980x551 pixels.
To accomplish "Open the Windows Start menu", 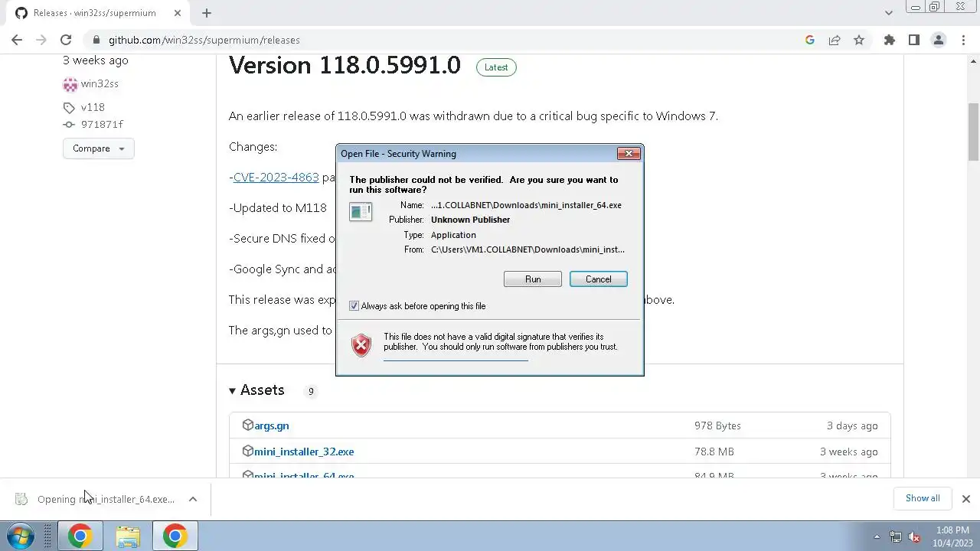I will 20,536.
